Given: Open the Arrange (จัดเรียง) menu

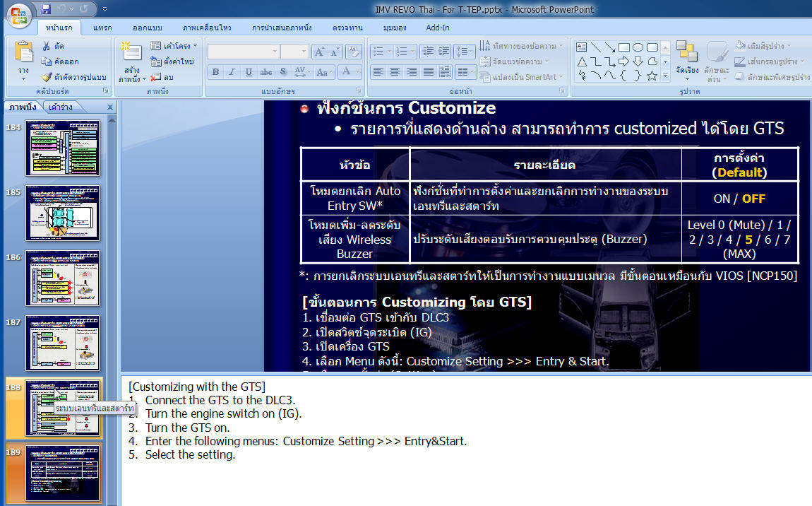Looking at the screenshot, I should [x=687, y=61].
